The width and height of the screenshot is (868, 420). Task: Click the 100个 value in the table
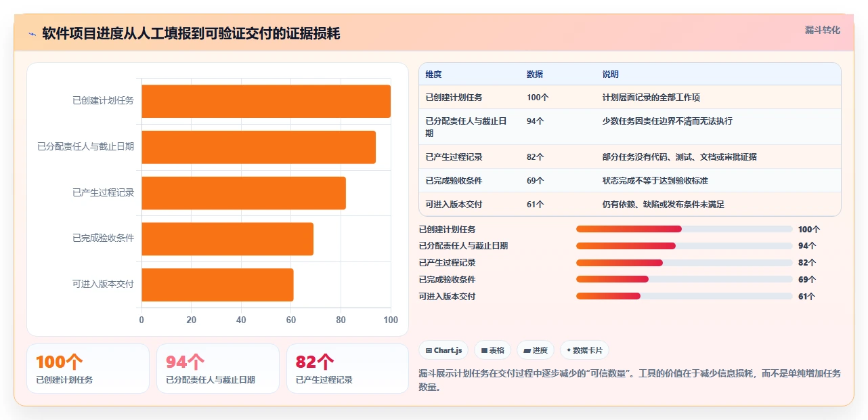tap(538, 98)
